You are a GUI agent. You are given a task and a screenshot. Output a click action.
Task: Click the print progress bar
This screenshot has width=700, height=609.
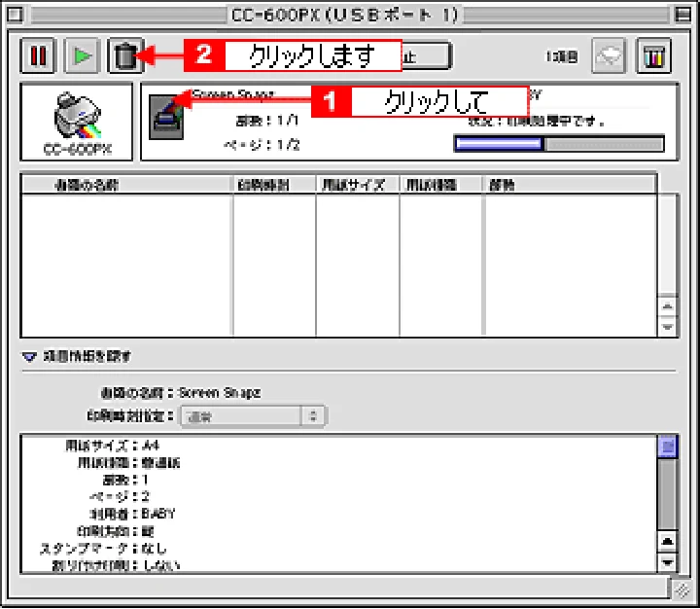pos(558,144)
